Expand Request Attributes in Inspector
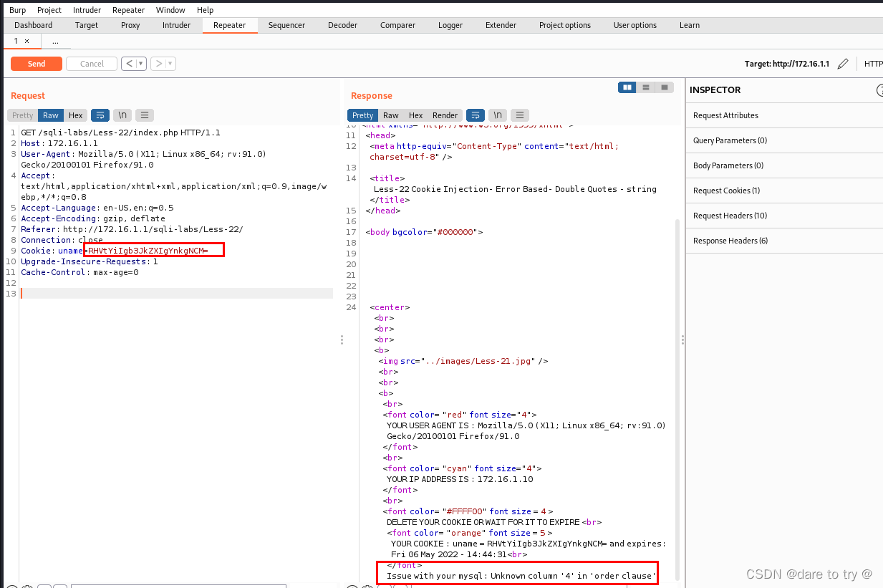The image size is (883, 588). pyautogui.click(x=783, y=115)
